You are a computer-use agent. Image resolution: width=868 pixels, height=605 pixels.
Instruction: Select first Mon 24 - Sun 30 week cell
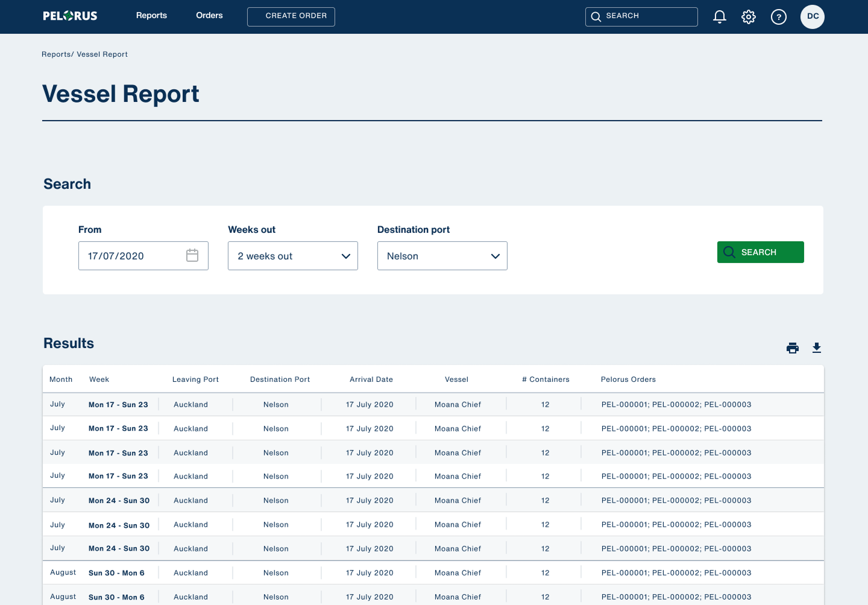tap(119, 501)
